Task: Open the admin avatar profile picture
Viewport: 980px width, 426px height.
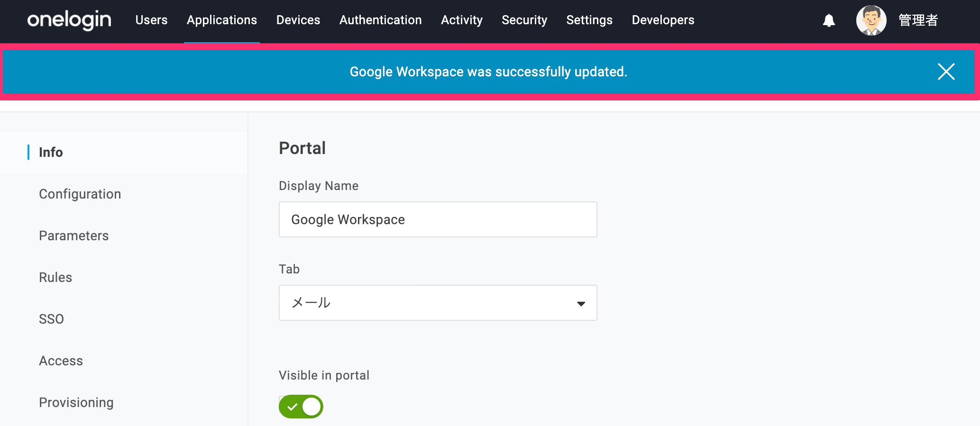Action: (871, 20)
